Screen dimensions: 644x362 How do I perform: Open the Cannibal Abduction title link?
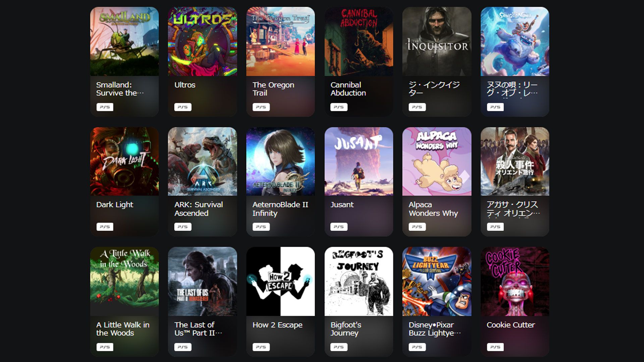[348, 89]
